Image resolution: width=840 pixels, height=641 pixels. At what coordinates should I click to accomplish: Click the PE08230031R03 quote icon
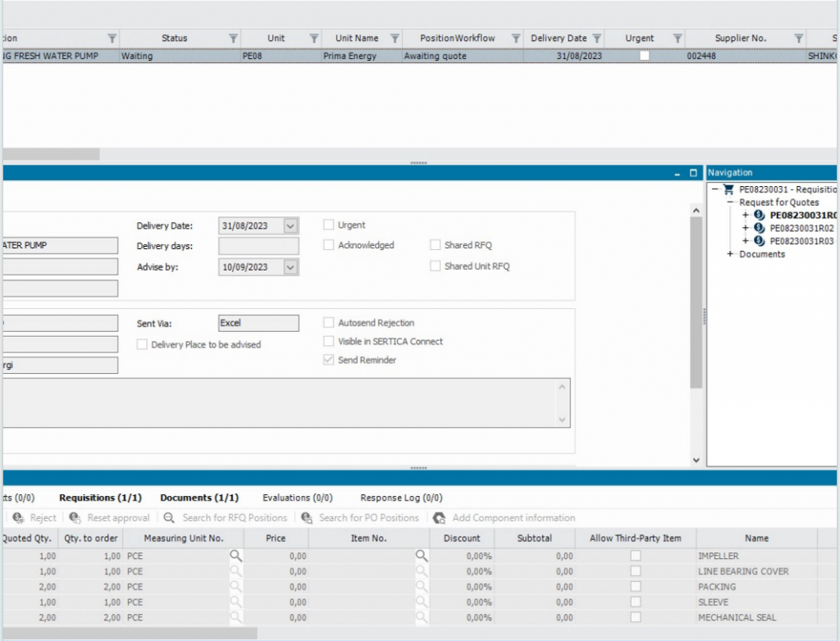pos(759,241)
